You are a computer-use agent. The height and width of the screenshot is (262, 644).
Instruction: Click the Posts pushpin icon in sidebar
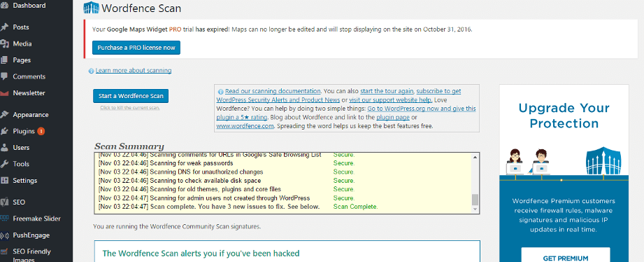coord(4,27)
